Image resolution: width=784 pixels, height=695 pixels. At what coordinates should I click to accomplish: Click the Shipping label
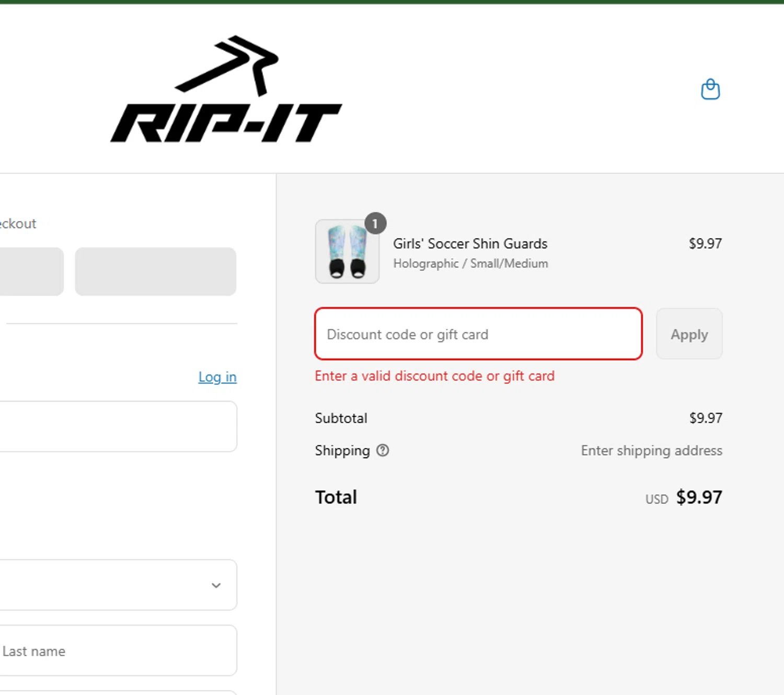coord(342,450)
